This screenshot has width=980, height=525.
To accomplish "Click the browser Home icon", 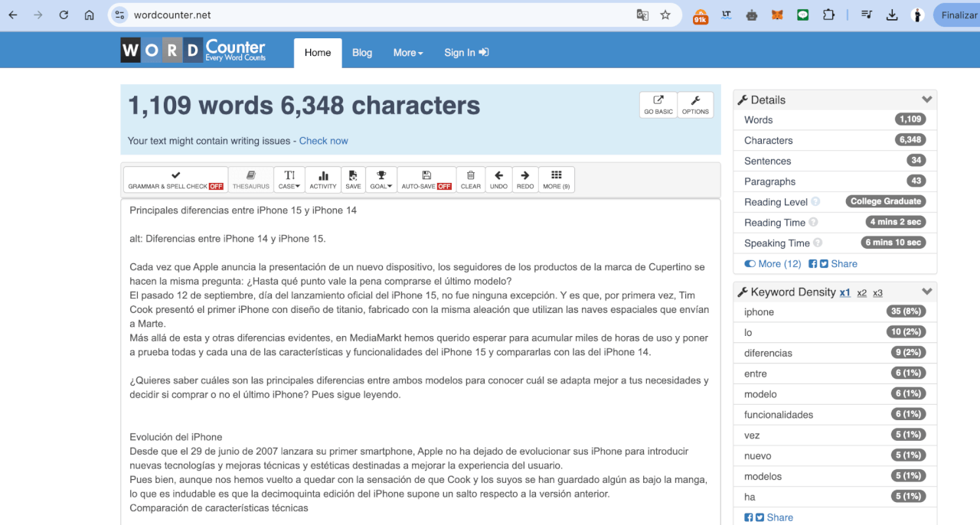I will 89,15.
